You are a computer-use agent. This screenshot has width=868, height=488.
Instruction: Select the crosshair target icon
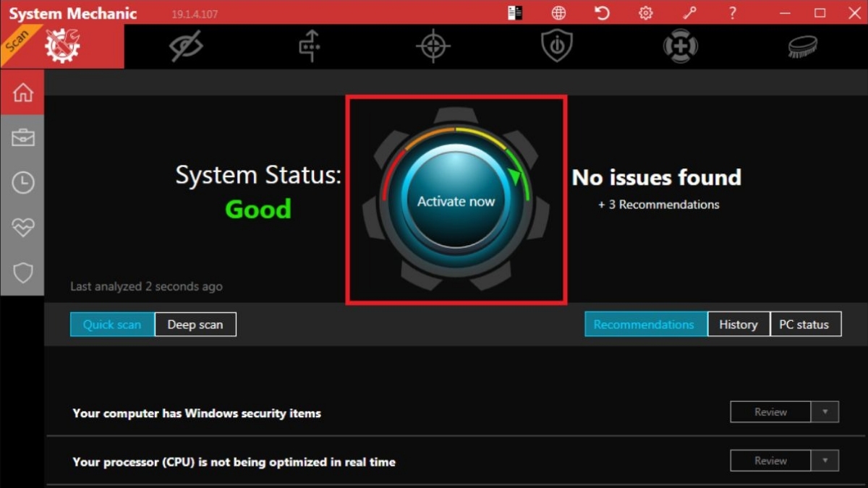433,46
